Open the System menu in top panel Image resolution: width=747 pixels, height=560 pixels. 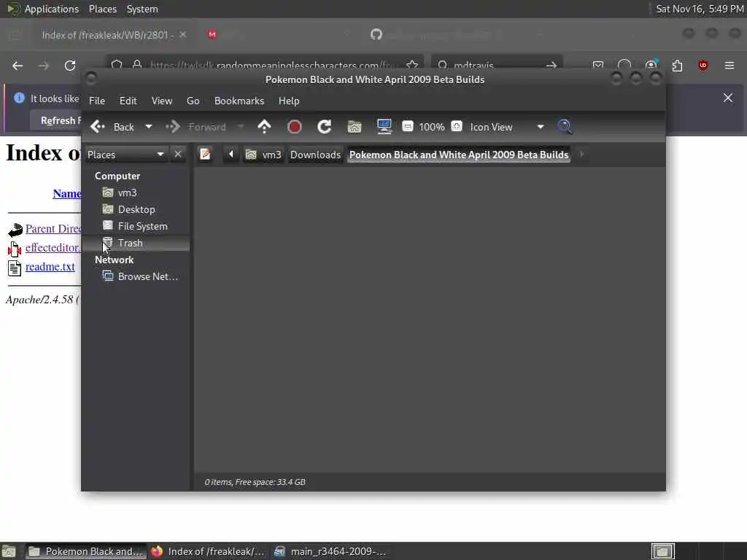pyautogui.click(x=142, y=9)
